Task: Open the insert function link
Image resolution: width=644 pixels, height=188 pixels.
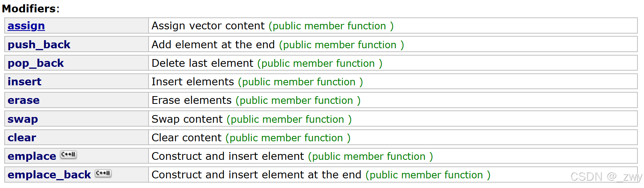Action: pos(24,82)
